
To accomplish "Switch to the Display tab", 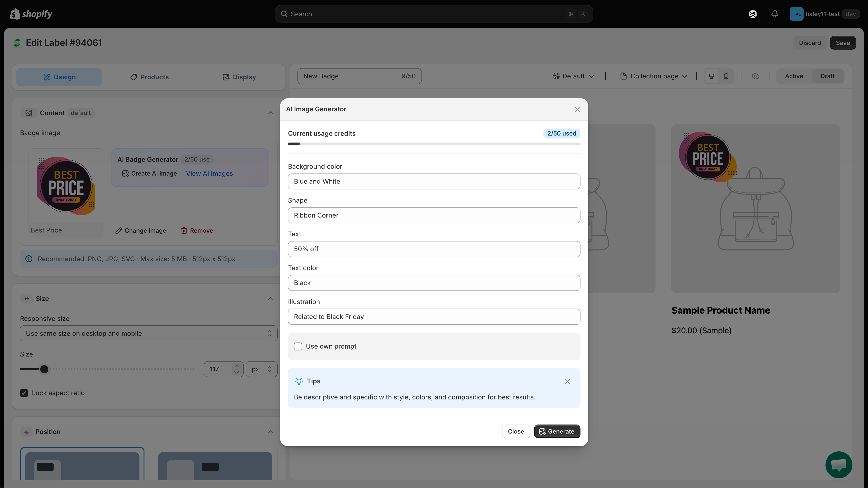I will click(x=239, y=77).
